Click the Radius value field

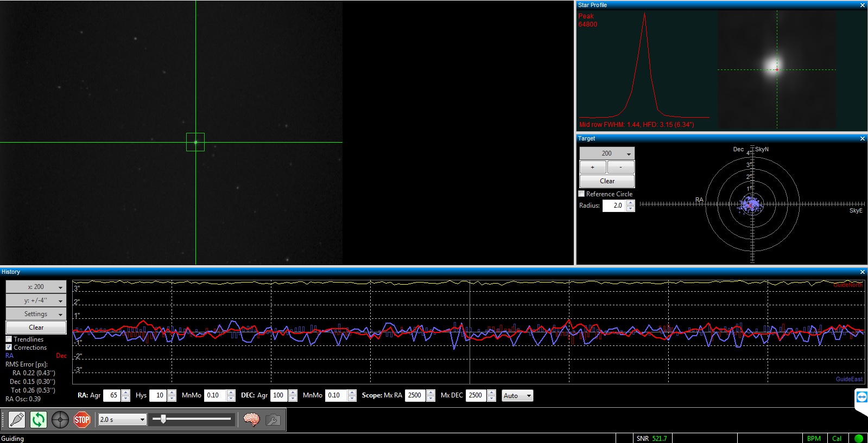pos(614,206)
